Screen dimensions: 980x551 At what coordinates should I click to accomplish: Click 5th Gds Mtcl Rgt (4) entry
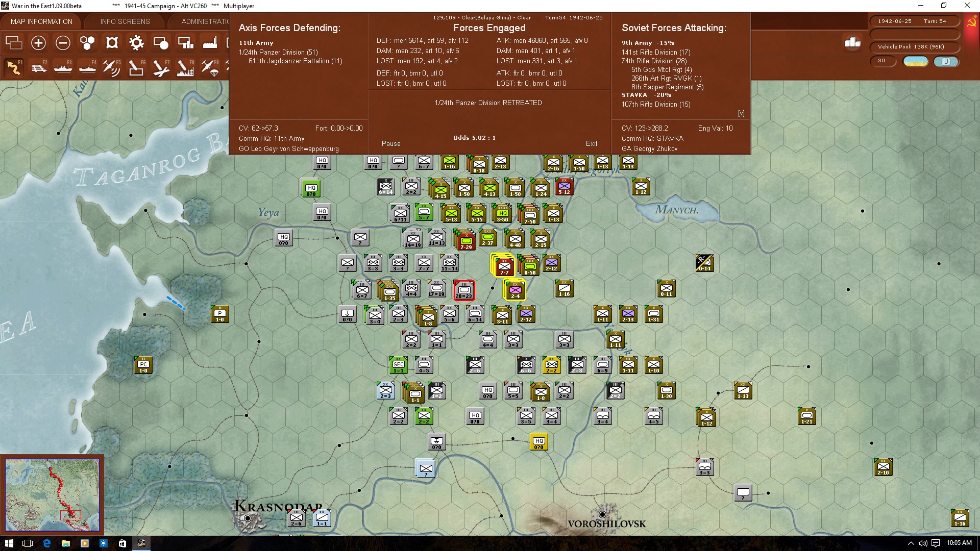[x=661, y=69]
